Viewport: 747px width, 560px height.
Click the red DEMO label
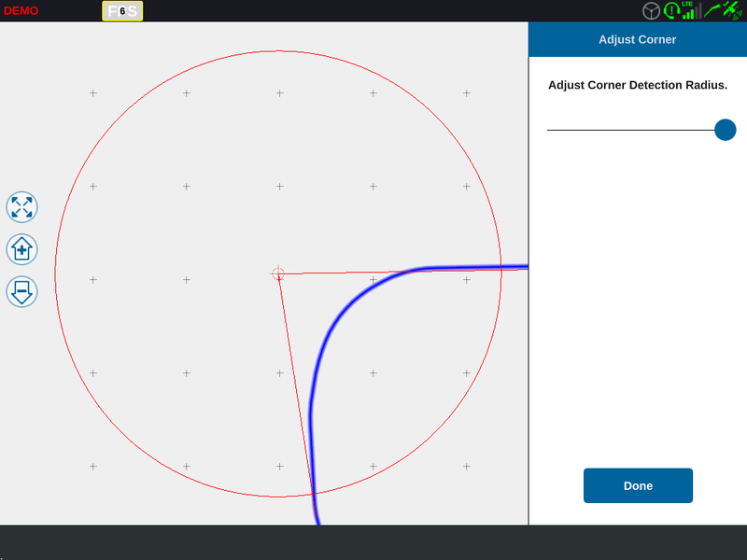pos(21,11)
